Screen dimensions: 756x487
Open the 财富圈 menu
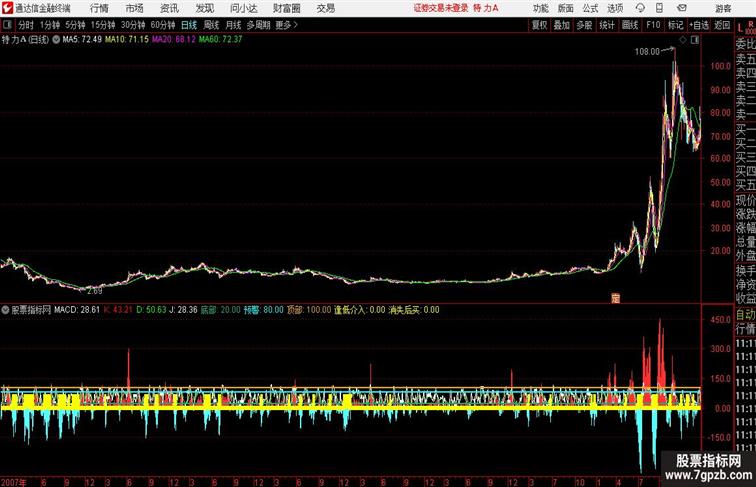click(x=286, y=8)
